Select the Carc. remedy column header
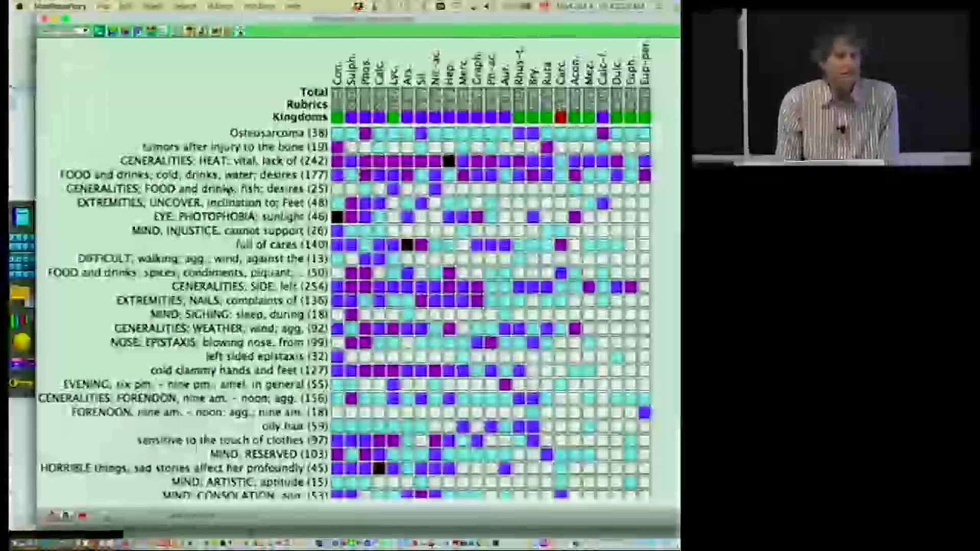Screen dimensions: 980x551 (561, 73)
